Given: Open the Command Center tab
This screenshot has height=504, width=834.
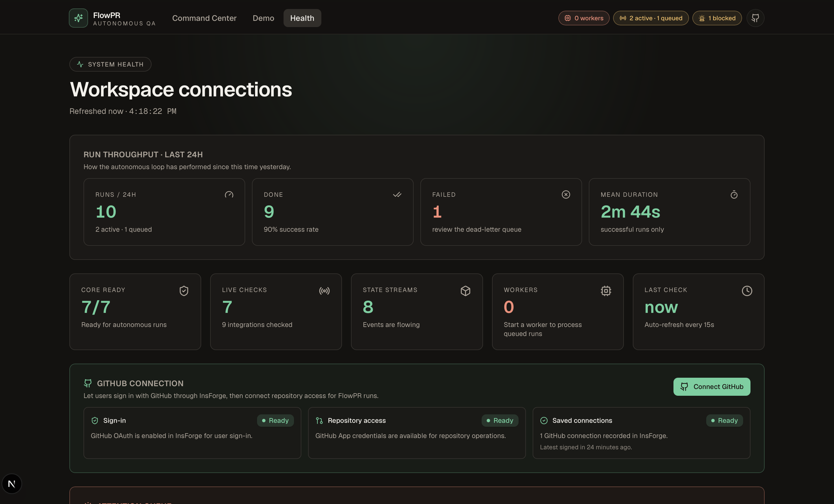Looking at the screenshot, I should coord(204,18).
